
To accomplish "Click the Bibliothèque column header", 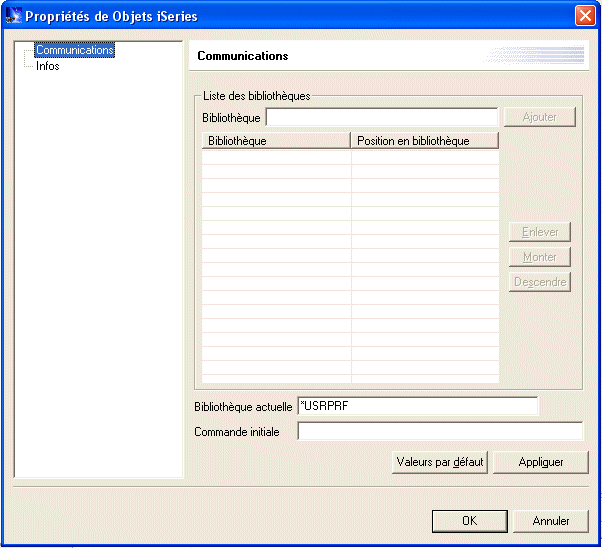I will 275,141.
